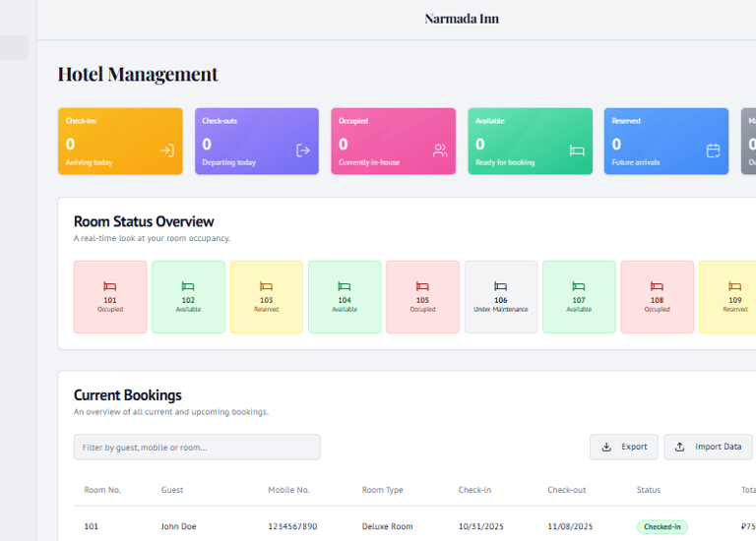
Task: Click the bed icon in room 108
Action: point(657,286)
